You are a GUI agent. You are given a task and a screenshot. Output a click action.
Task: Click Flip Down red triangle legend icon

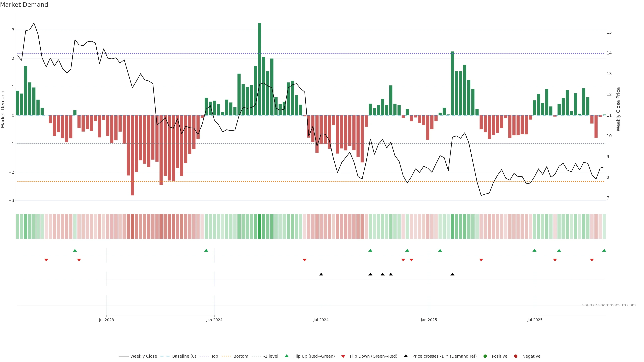343,356
